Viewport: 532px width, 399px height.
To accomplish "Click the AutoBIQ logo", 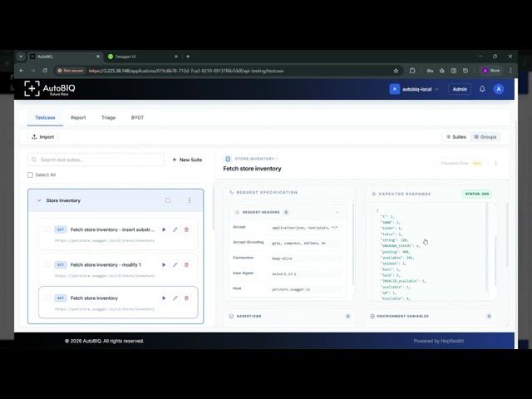I will click(x=50, y=89).
